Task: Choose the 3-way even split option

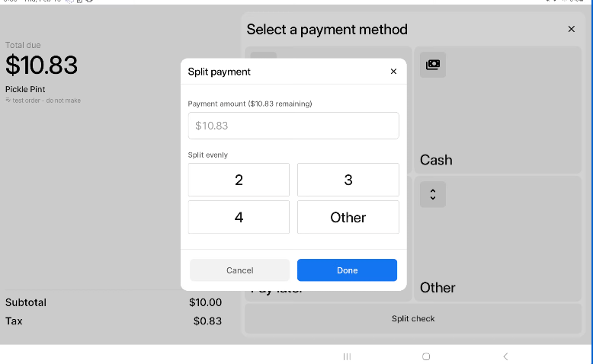Action: coord(348,180)
